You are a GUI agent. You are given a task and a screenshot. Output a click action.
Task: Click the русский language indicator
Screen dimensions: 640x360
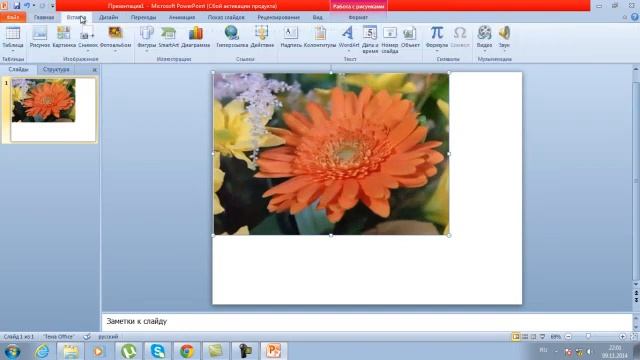[108, 337]
